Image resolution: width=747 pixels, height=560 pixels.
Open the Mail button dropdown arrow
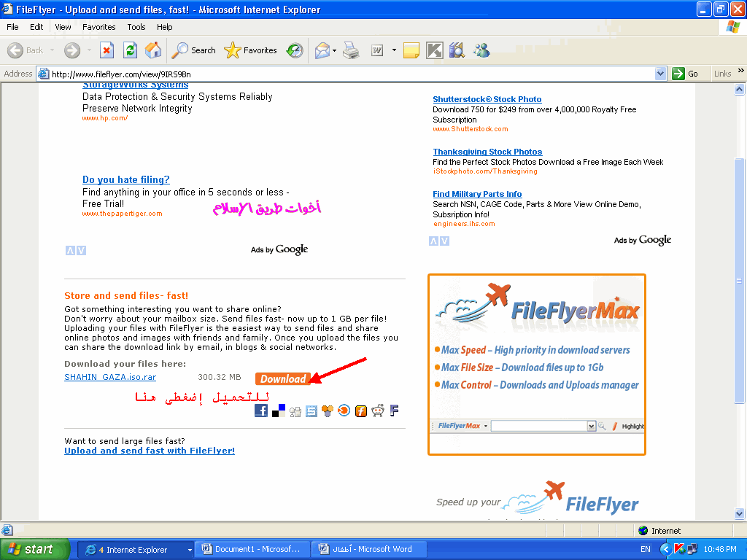[x=335, y=50]
